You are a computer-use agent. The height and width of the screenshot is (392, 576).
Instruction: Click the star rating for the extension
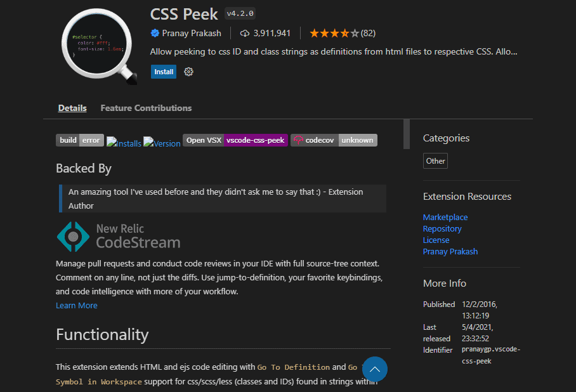[x=334, y=34]
